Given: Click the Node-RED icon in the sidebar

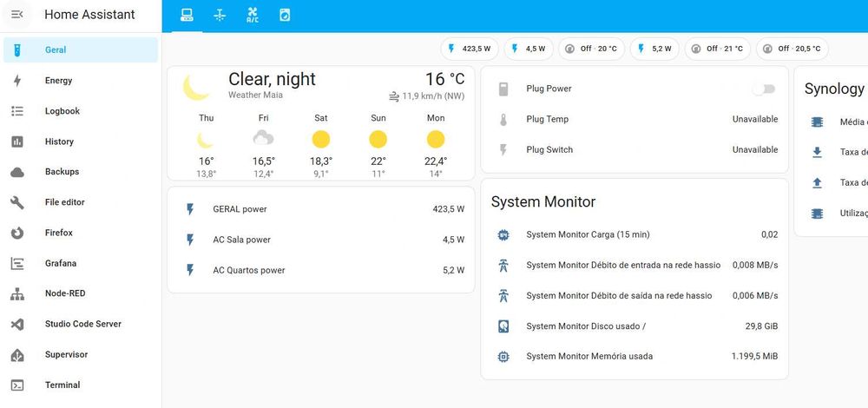Looking at the screenshot, I should click(x=17, y=293).
